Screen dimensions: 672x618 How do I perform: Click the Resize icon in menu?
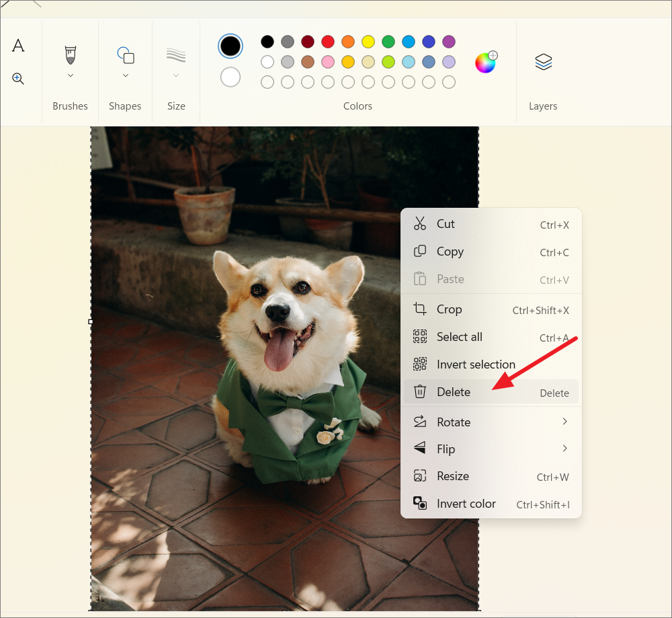click(x=420, y=475)
